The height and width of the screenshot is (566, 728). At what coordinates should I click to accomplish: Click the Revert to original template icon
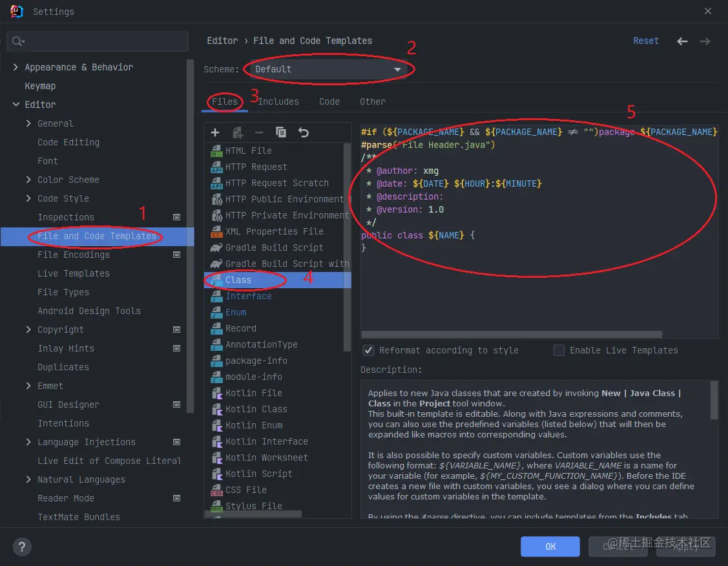[304, 133]
